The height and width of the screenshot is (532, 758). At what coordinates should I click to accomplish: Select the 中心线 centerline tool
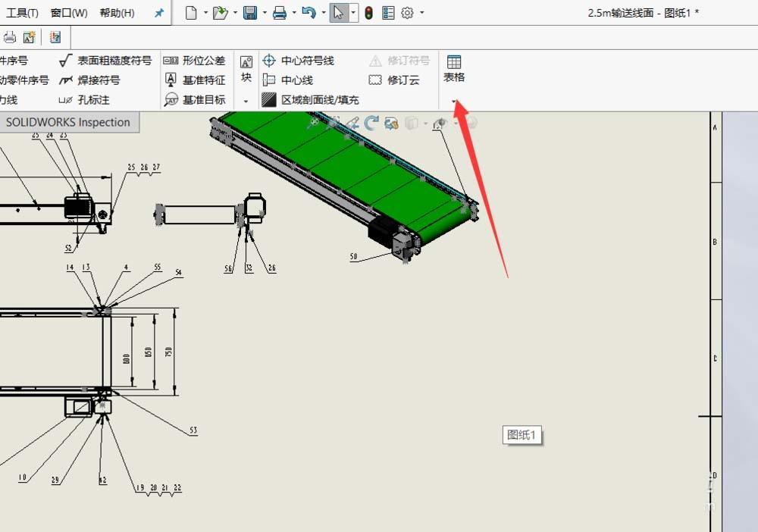[293, 80]
